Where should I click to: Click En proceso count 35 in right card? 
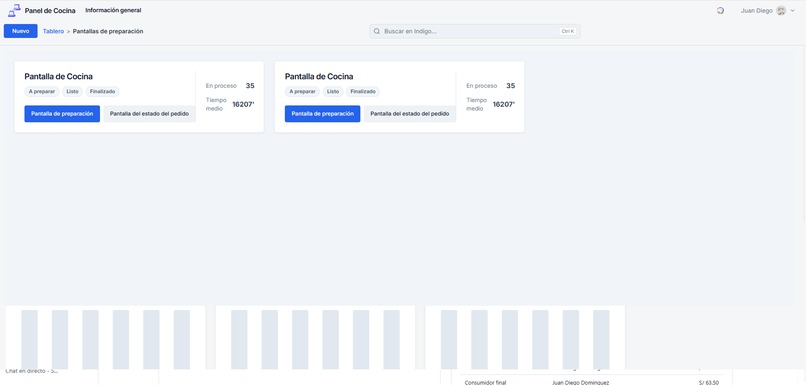510,86
